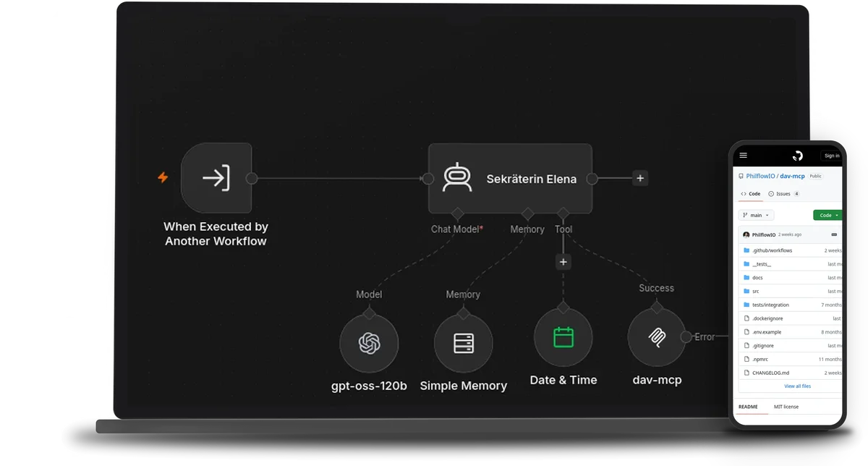Click the Memory connector on Sekräterin Elena
868x466 pixels.
527,213
